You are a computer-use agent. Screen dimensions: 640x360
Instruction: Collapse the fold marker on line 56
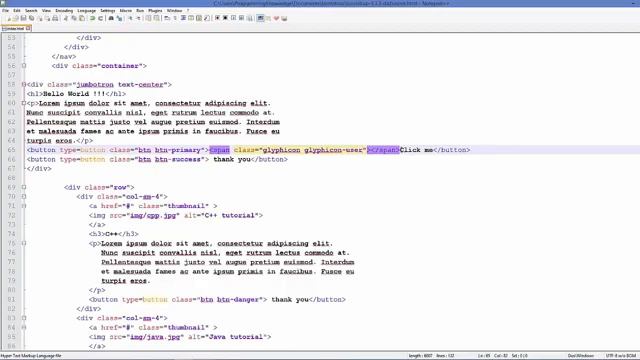point(24,66)
